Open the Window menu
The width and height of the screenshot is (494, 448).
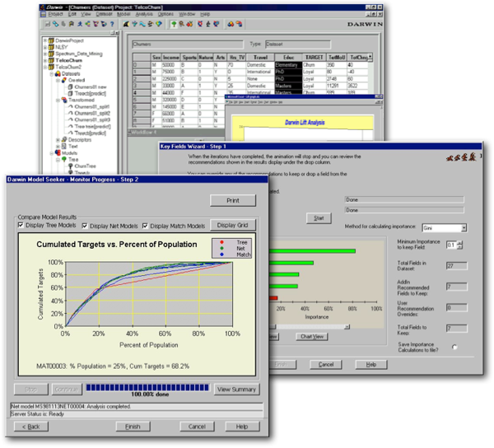[x=187, y=14]
